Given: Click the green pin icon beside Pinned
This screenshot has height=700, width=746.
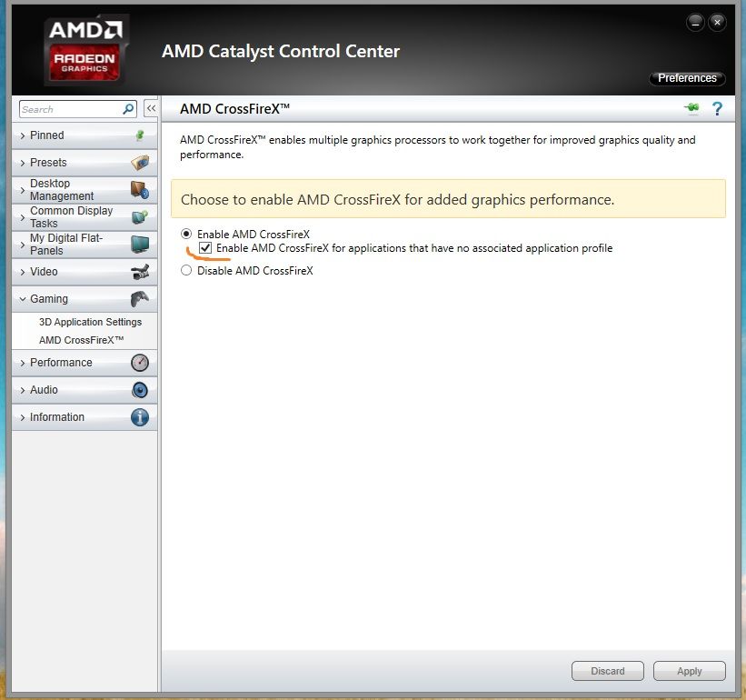Looking at the screenshot, I should tap(140, 135).
